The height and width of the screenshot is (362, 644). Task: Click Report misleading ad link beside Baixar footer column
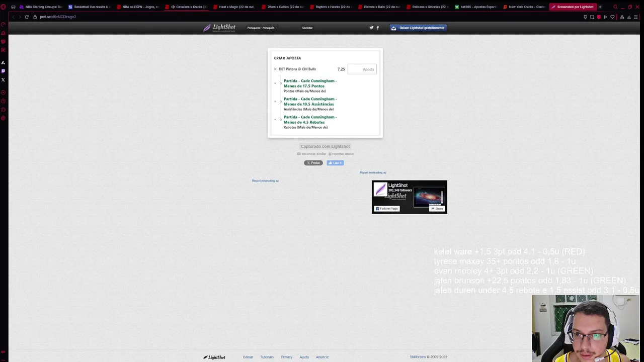pos(265,180)
